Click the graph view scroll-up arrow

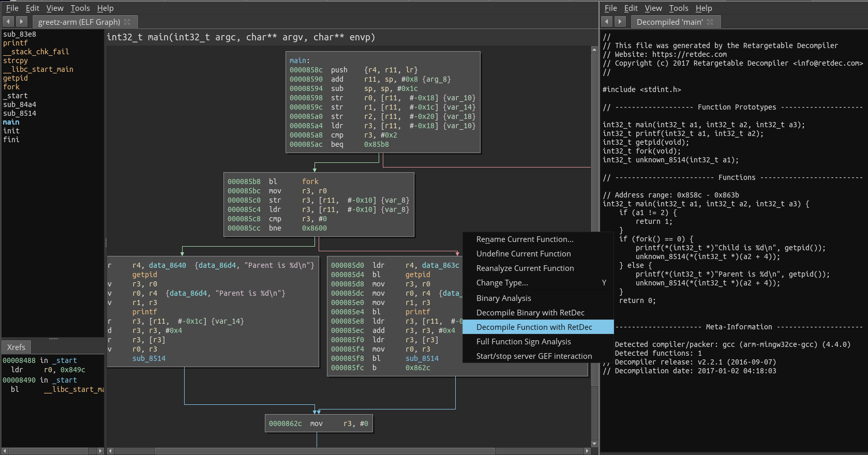(x=594, y=50)
